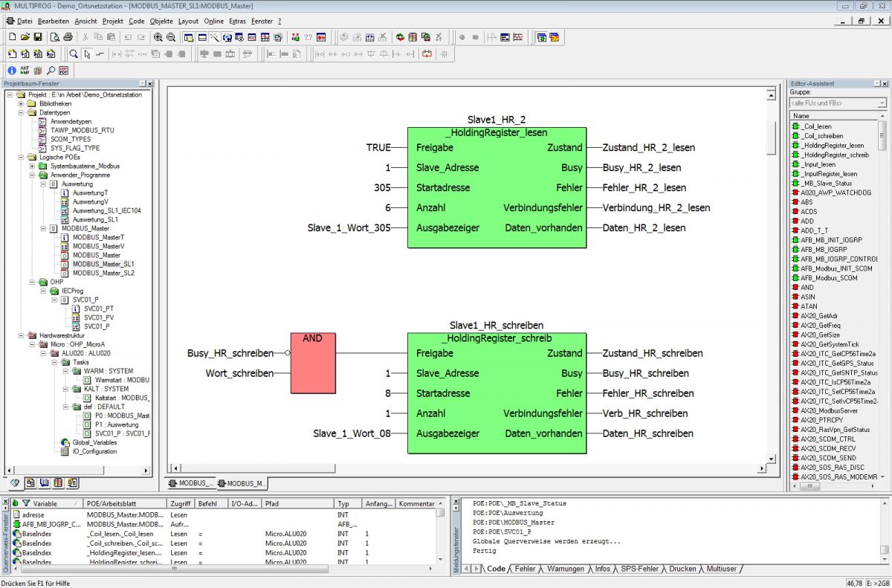This screenshot has height=588, width=892.
Task: Click the blue info icon in bottom toolbar
Action: [x=12, y=71]
